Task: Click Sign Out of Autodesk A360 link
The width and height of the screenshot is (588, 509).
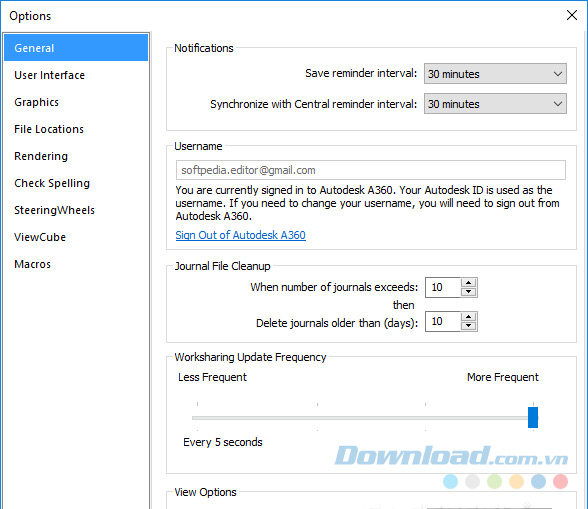Action: click(240, 235)
